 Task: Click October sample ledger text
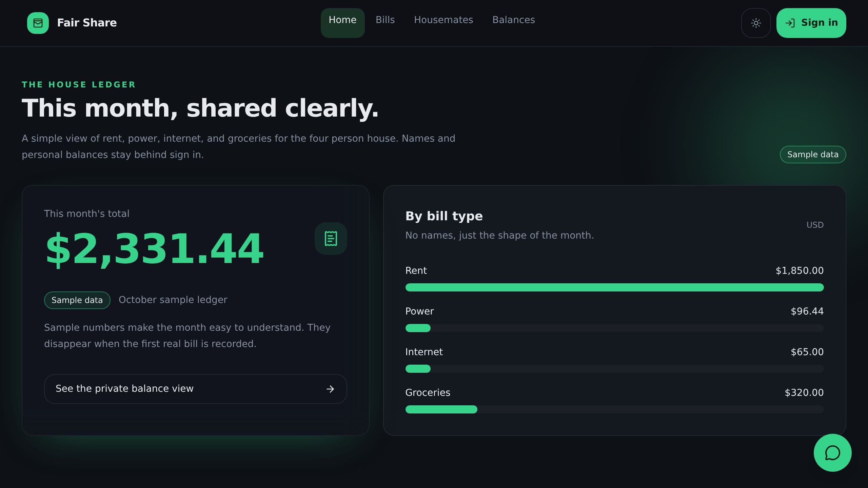[173, 300]
